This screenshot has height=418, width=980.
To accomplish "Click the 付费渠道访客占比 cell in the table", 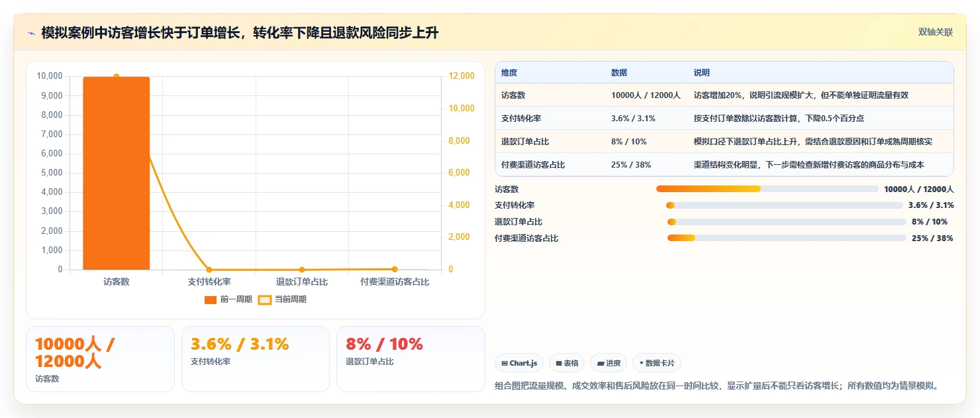I will [x=533, y=165].
